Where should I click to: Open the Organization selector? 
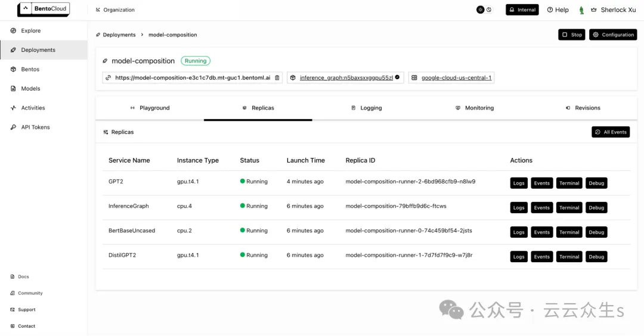tap(115, 10)
